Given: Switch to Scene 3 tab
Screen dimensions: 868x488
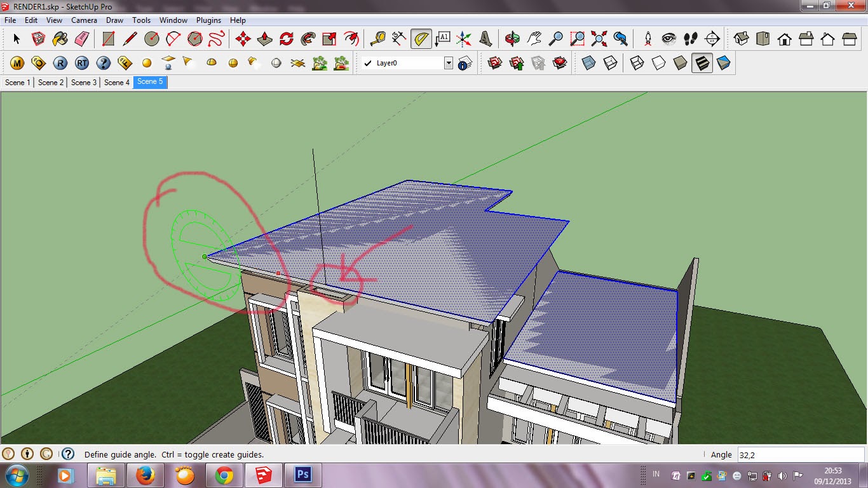Looking at the screenshot, I should (x=84, y=82).
